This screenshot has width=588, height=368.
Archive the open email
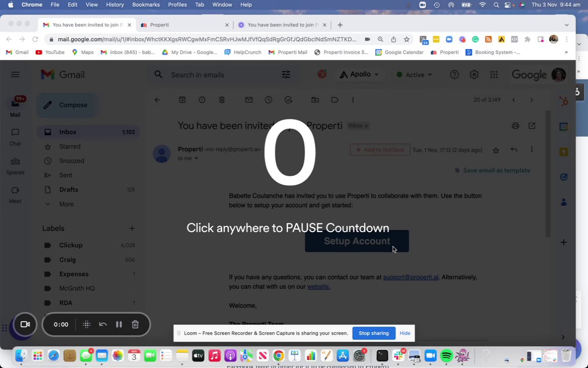point(182,100)
